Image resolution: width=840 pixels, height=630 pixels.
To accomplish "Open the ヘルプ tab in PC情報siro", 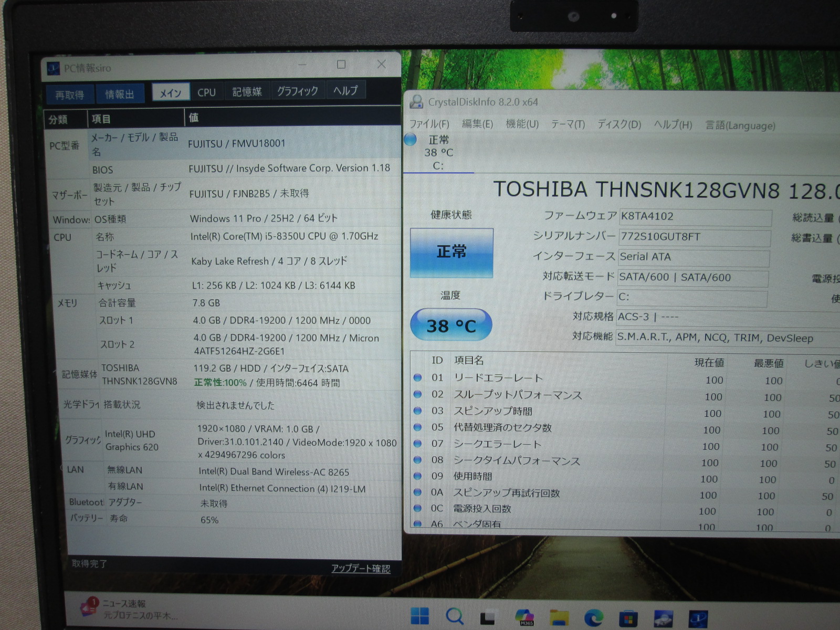I will point(345,90).
